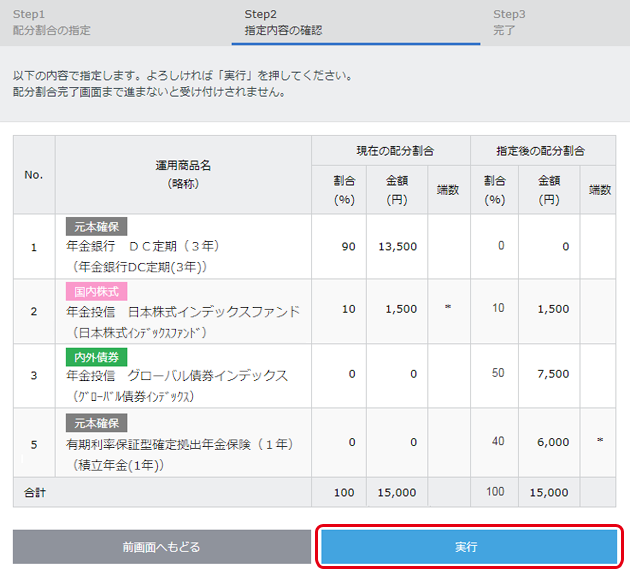The image size is (630, 578).
Task: Click the gray 元本確保 tag on row 5
Action: [x=96, y=423]
